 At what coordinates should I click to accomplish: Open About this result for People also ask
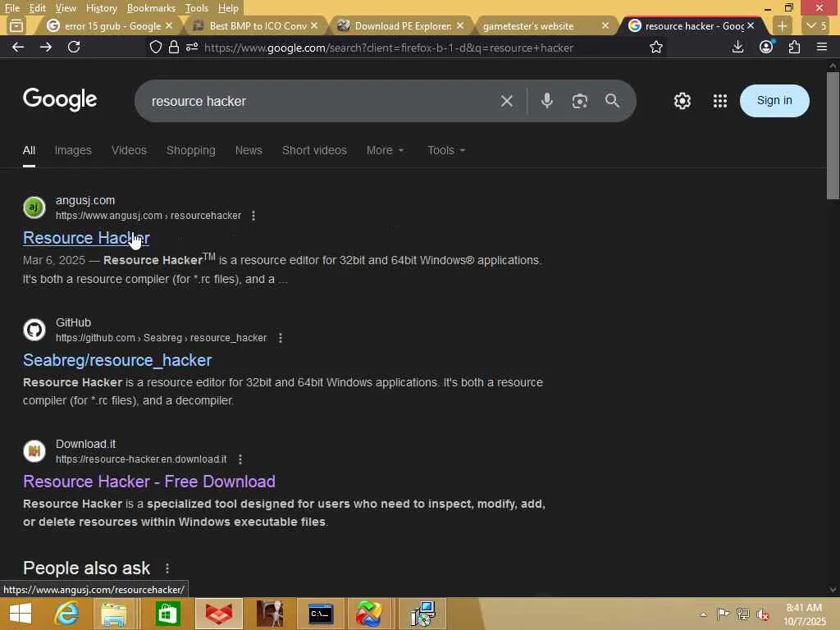[167, 568]
